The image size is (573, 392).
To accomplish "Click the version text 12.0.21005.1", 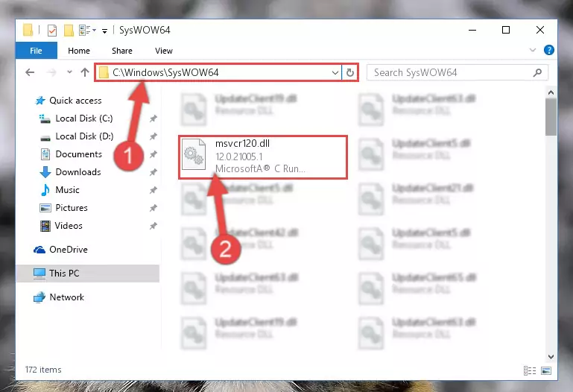I will point(239,157).
